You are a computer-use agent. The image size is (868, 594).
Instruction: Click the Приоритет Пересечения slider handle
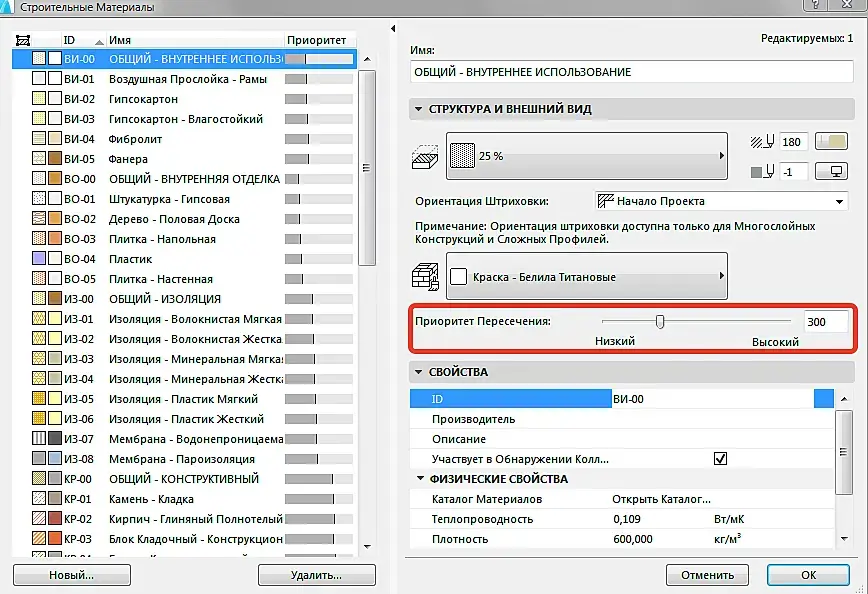pos(660,322)
